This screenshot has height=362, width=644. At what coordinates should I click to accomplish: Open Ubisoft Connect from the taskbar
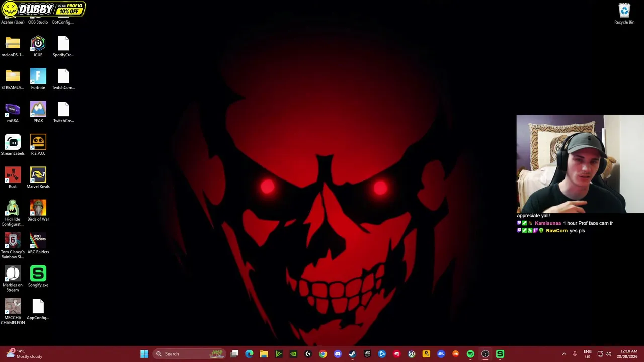coord(412,354)
